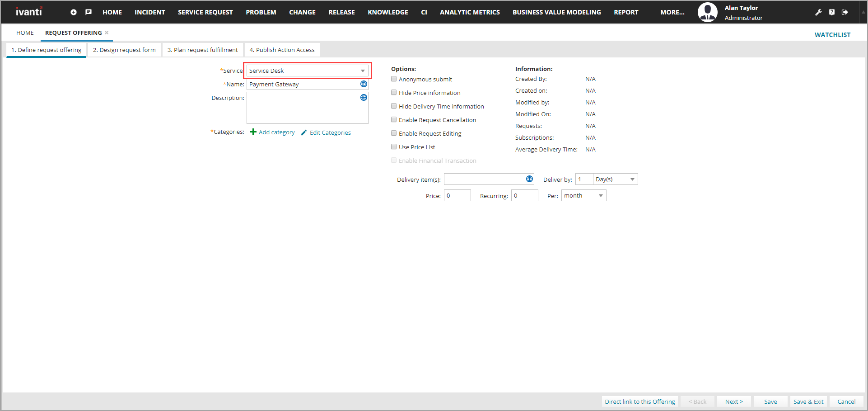Click the plus icon in top navigation bar
This screenshot has height=411, width=868.
pyautogui.click(x=74, y=12)
